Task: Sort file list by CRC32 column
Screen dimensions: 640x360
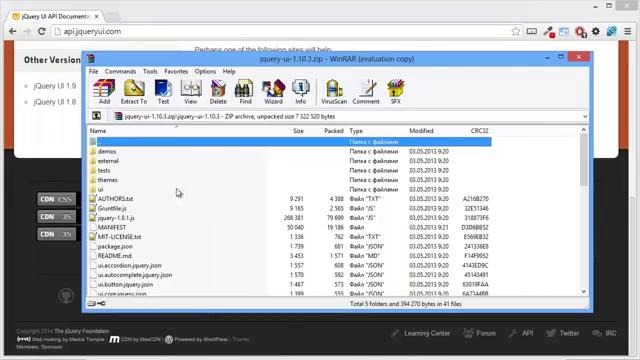Action: point(479,131)
